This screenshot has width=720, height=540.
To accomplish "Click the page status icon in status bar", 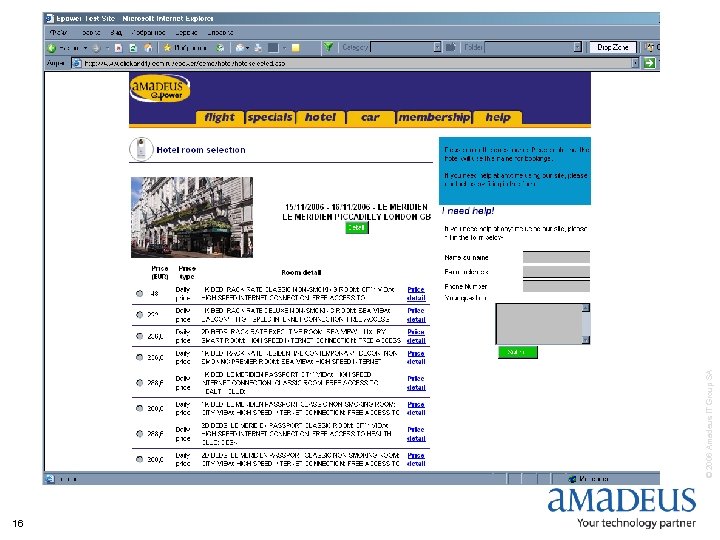I will pos(50,479).
